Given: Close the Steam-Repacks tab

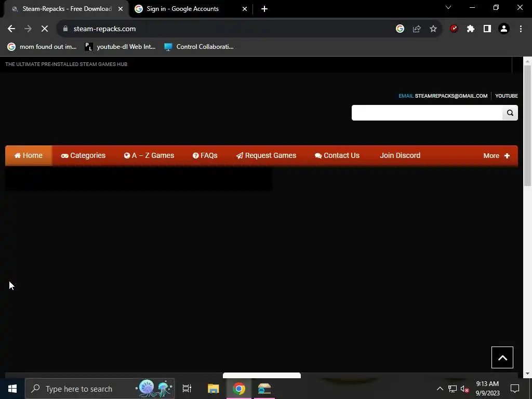Looking at the screenshot, I should click(x=121, y=9).
